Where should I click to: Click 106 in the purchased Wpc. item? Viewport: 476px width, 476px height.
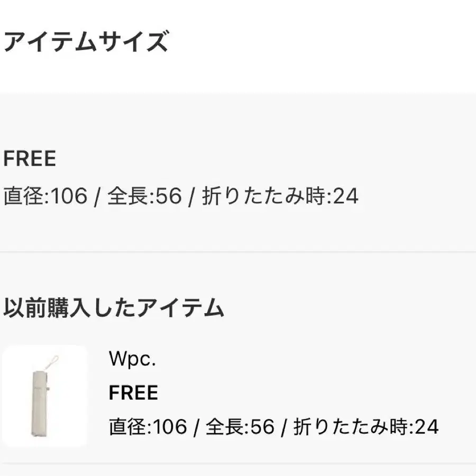point(169,426)
